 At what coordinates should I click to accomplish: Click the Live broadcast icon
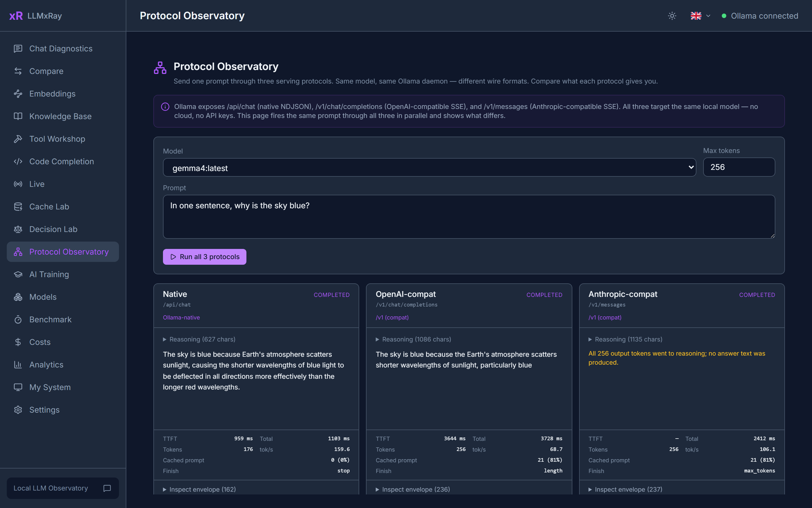coord(18,184)
